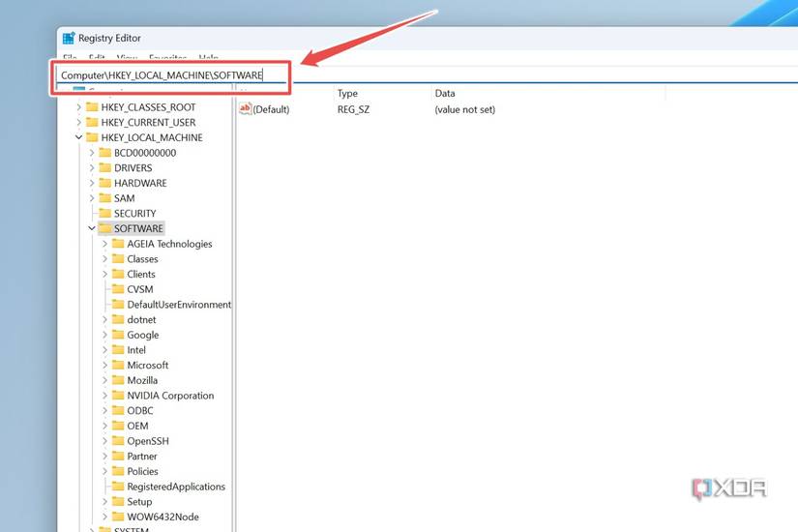Viewport: 798px width, 532px height.
Task: Click the Data column header
Action: click(x=445, y=94)
